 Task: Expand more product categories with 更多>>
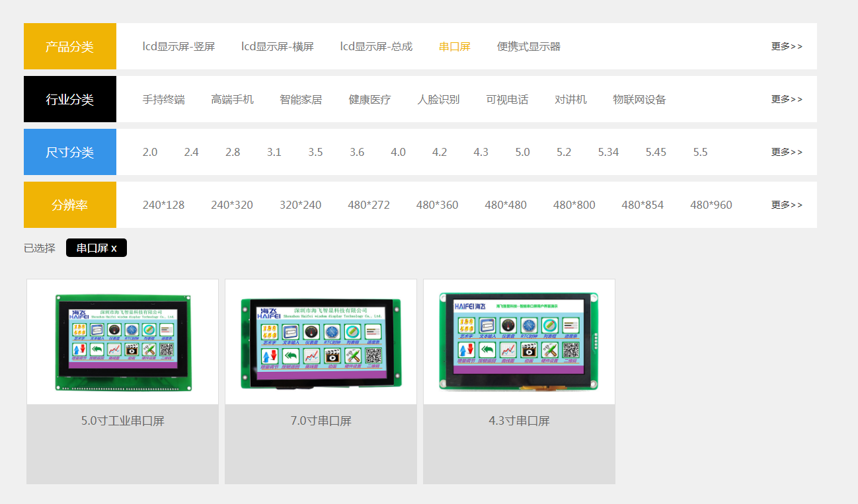click(x=786, y=46)
